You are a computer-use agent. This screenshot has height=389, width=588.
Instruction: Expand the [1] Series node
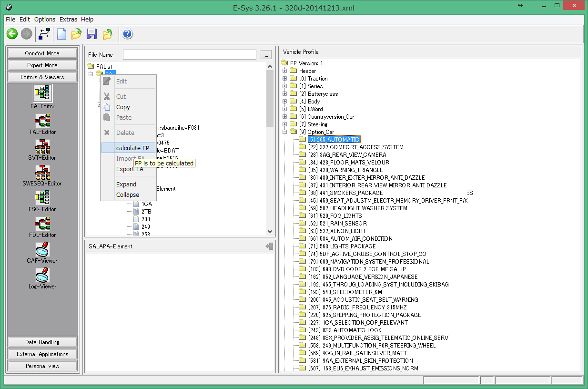285,86
